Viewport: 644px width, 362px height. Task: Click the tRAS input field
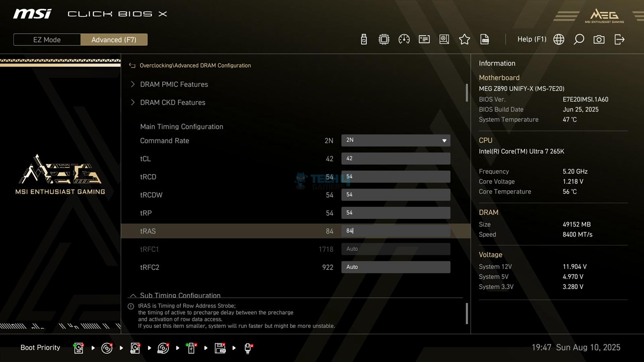[396, 231]
